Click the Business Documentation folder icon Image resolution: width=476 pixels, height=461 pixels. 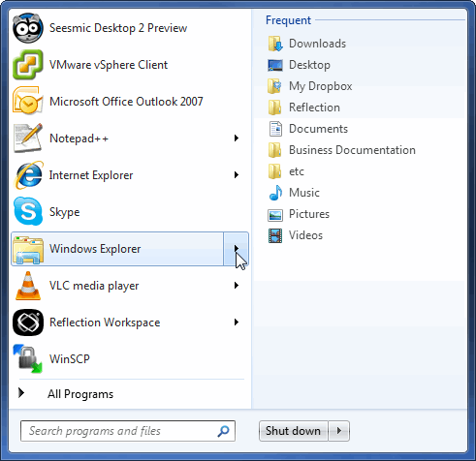(x=275, y=150)
